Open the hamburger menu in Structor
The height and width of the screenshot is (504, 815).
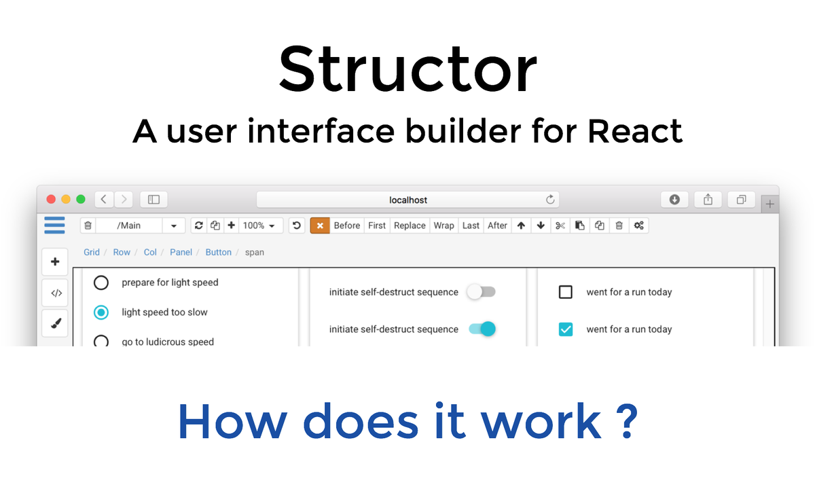point(54,225)
